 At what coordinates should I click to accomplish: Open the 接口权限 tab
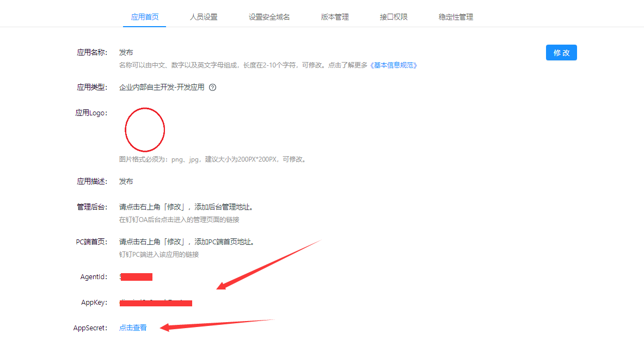click(394, 17)
